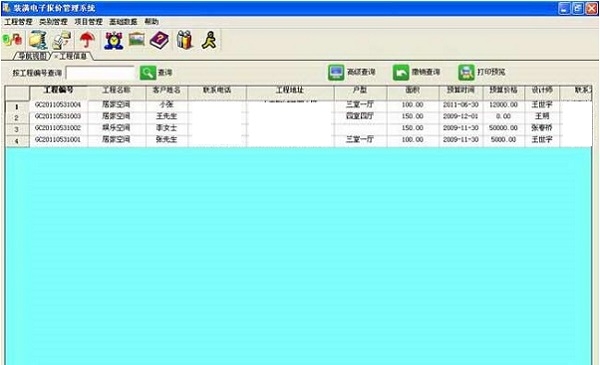This screenshot has height=365, width=600.
Task: Click the documents transfer toolbar icon
Action: point(62,40)
